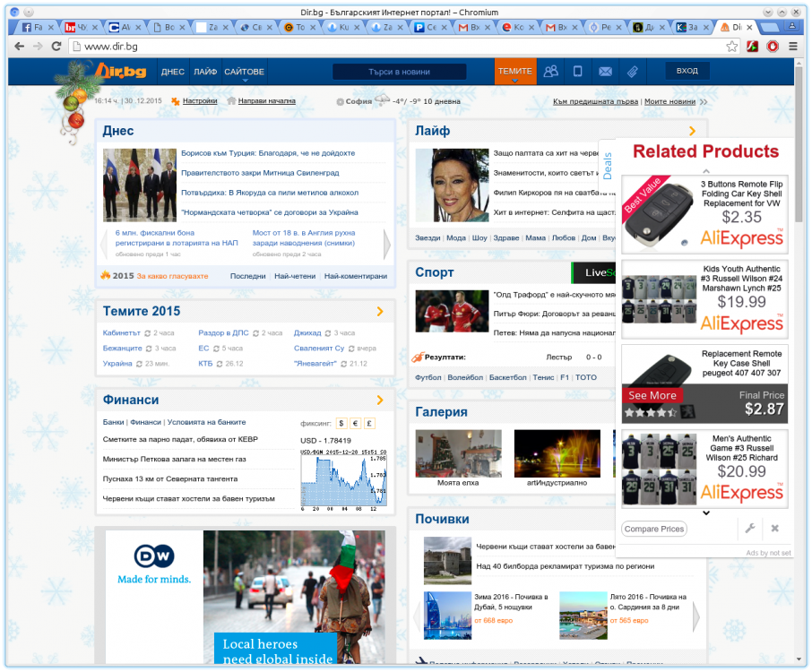Viewport: 812px width, 672px height.
Task: Show next news items in the Днес carousel
Action: pyautogui.click(x=387, y=244)
